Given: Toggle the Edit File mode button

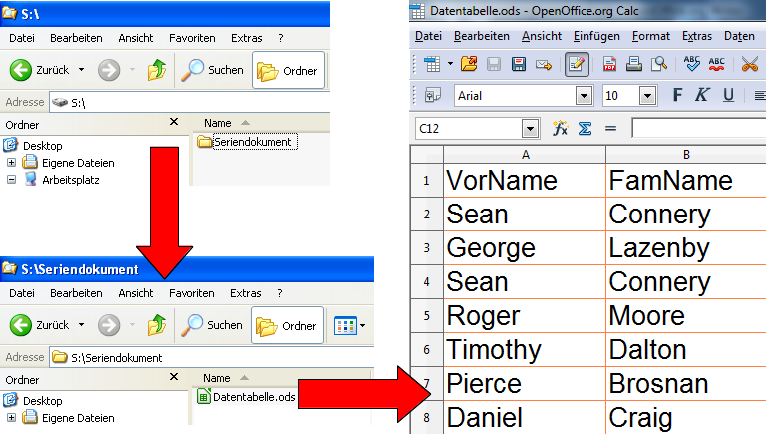Looking at the screenshot, I should point(576,65).
